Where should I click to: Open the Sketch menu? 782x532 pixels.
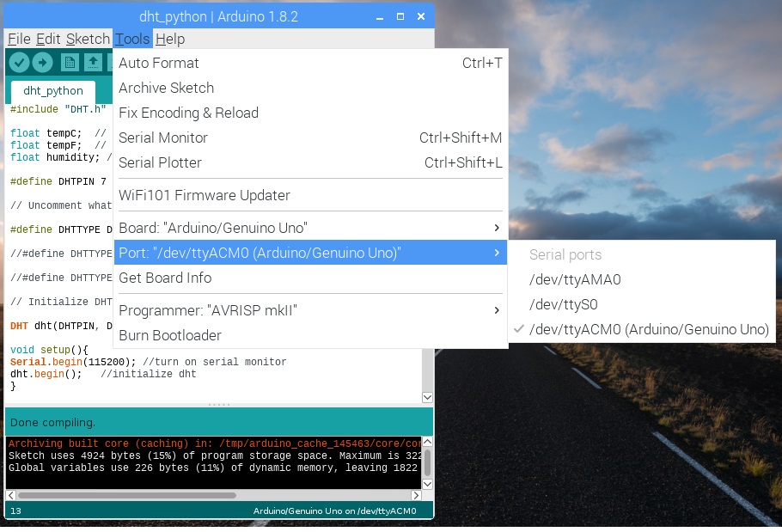click(88, 39)
